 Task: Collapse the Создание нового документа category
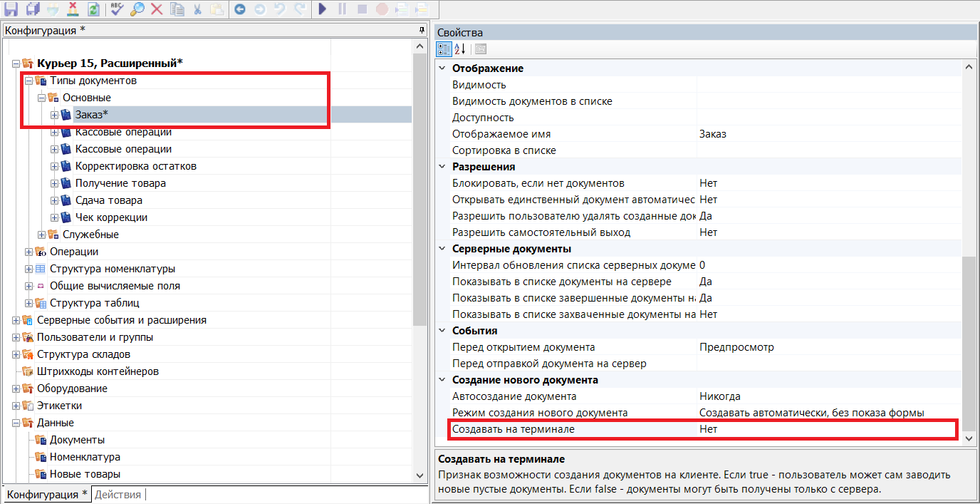(442, 380)
